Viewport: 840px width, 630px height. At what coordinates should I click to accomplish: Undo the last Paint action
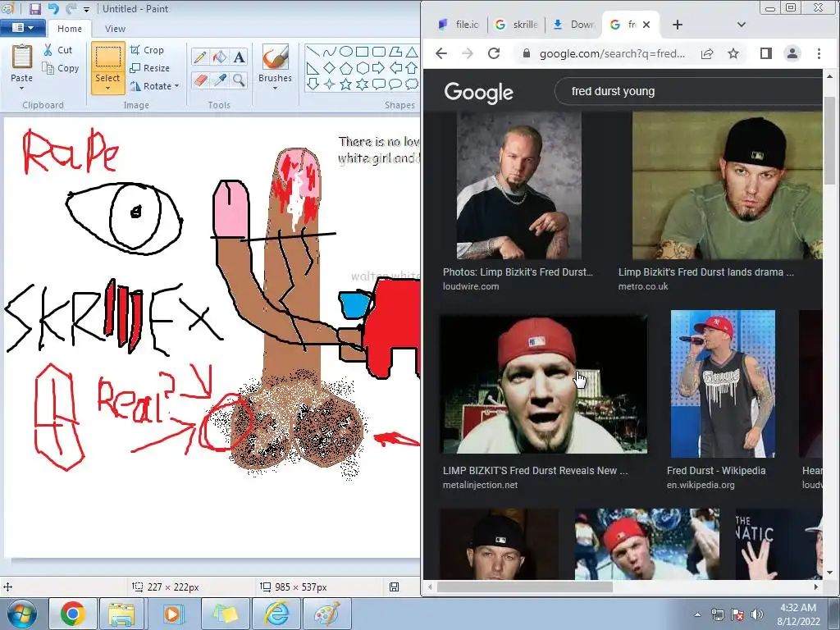(53, 8)
